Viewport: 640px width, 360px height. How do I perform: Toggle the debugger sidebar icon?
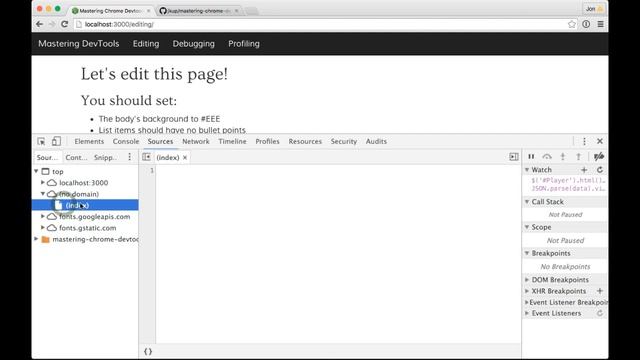tap(514, 157)
